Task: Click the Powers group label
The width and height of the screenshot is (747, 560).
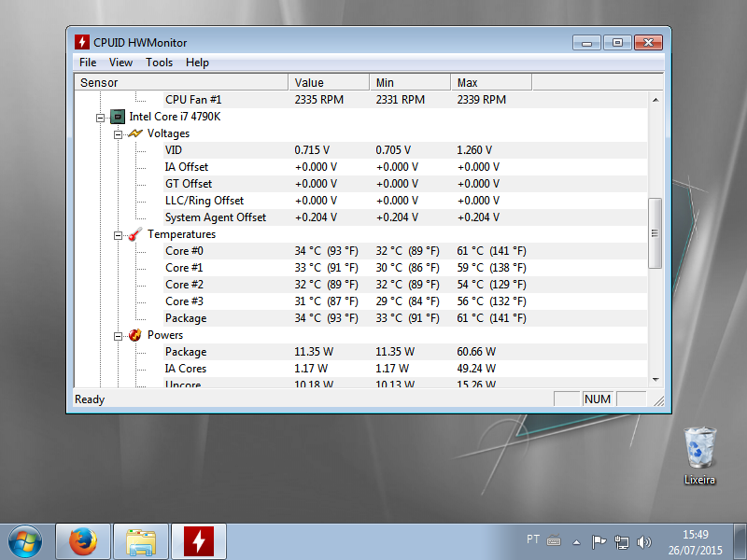Action: (x=165, y=335)
